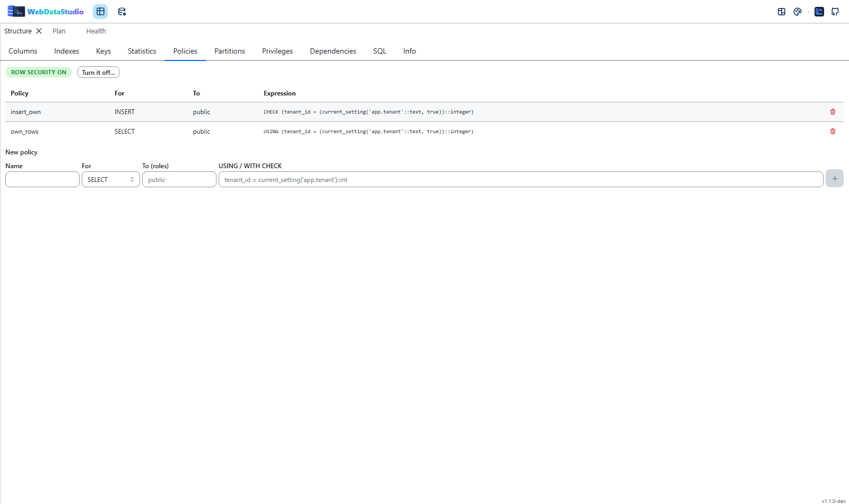Screen dimensions: 849x504
Task: Open the Privileges tab
Action: (x=278, y=51)
